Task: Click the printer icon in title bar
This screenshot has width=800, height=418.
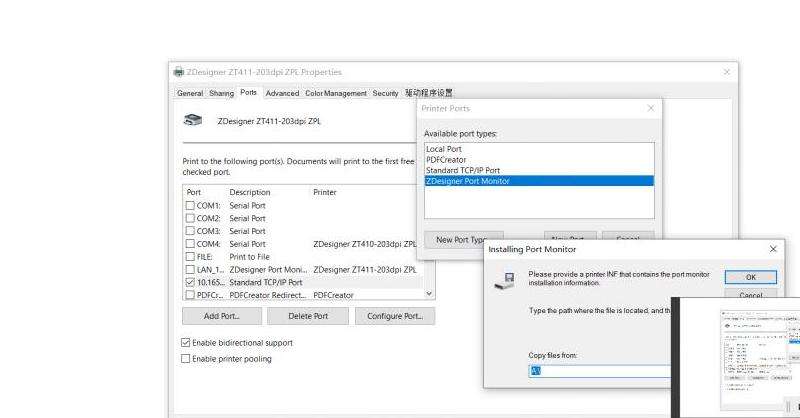Action: (179, 72)
